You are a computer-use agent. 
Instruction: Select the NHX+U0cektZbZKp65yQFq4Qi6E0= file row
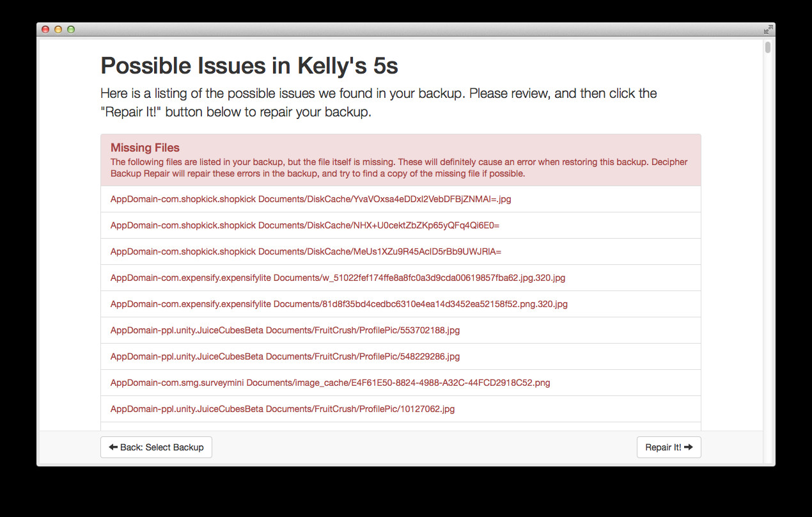click(x=401, y=225)
